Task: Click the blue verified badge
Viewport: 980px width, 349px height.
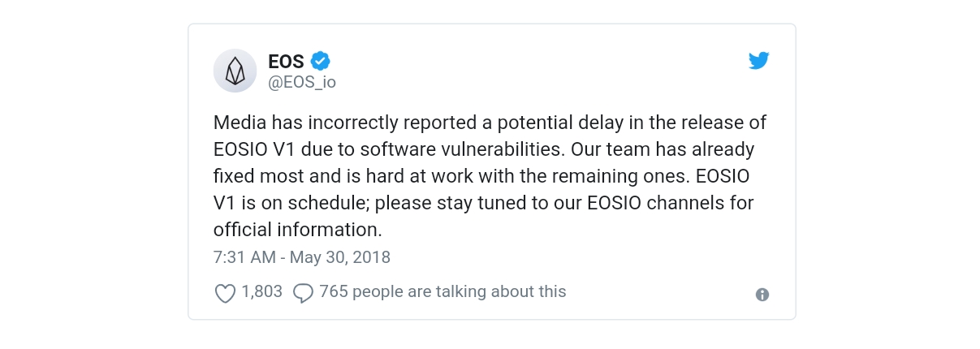Action: tap(321, 61)
